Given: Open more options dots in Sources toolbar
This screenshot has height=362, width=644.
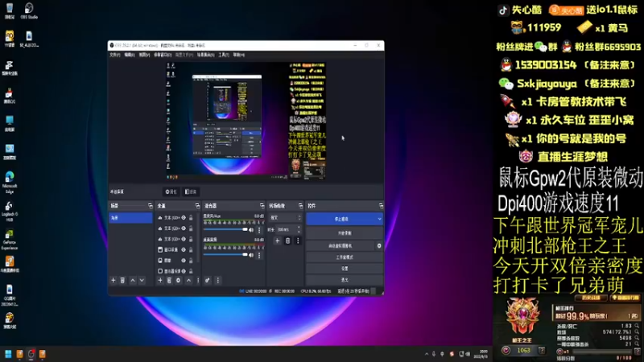Looking at the screenshot, I should [x=197, y=280].
